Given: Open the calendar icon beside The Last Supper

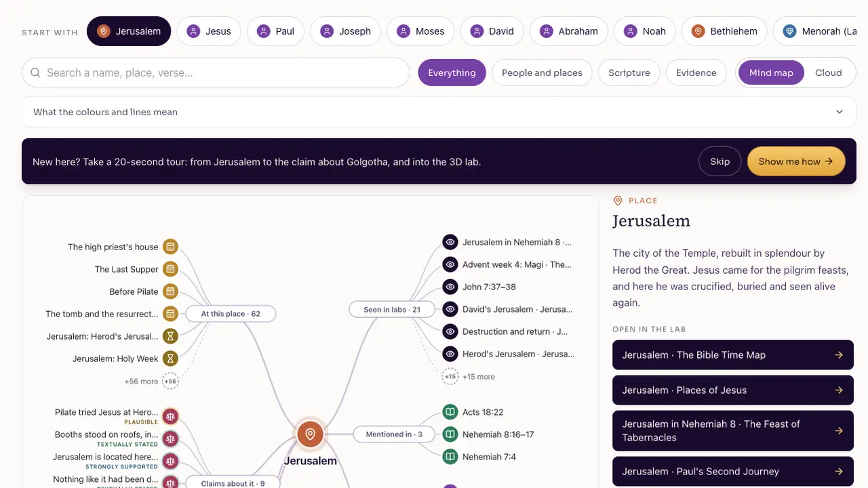Looking at the screenshot, I should 170,269.
